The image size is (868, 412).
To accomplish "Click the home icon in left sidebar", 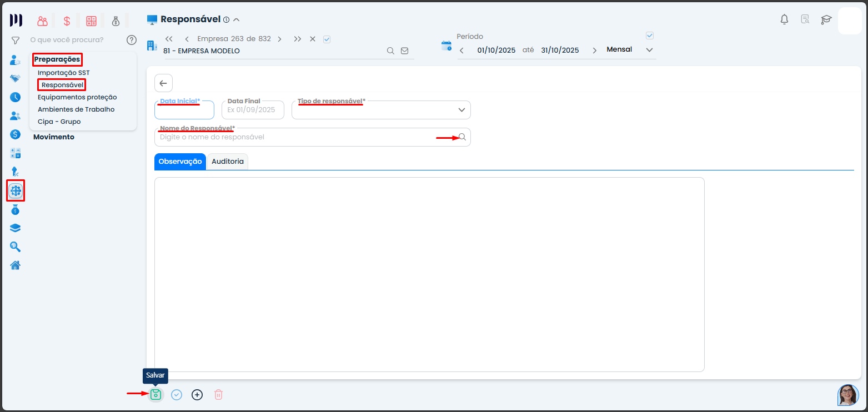I will 16,265.
